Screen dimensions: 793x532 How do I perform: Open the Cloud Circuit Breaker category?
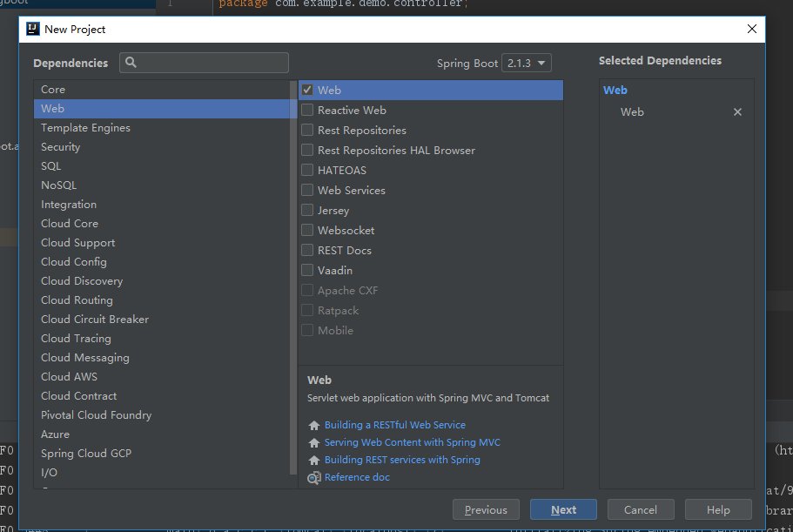point(162,320)
